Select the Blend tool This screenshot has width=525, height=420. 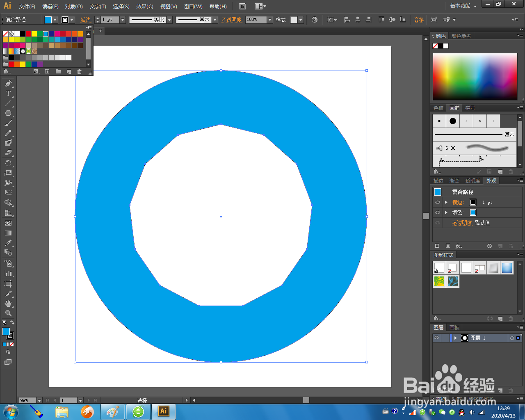click(x=8, y=253)
